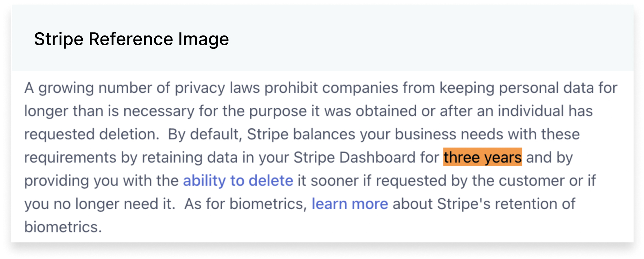Follow the 'learn more' biometrics link

point(350,204)
